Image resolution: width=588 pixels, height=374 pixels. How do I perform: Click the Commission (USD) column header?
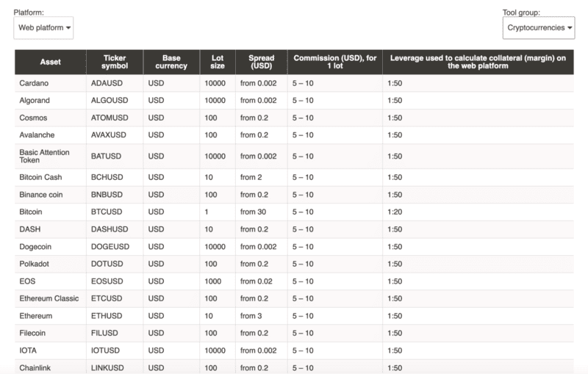tap(335, 62)
